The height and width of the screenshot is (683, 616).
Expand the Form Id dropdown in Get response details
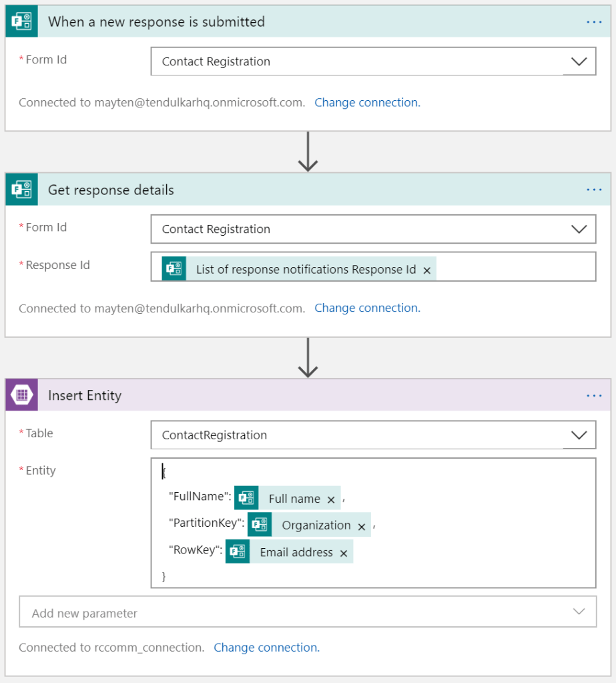click(578, 229)
